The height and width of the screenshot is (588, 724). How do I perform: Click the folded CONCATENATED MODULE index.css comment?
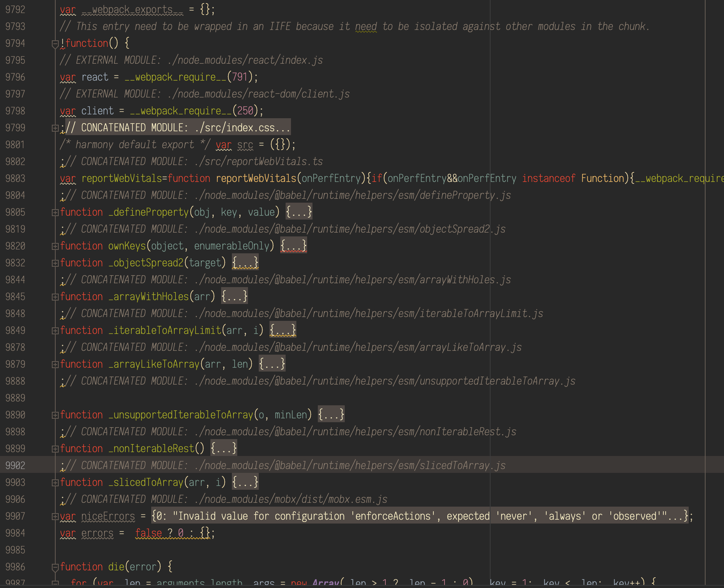point(178,127)
